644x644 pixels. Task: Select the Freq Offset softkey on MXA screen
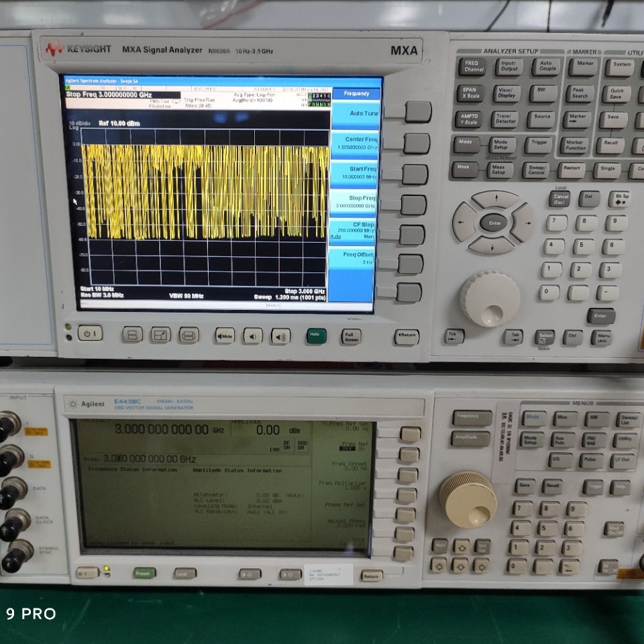(x=352, y=259)
